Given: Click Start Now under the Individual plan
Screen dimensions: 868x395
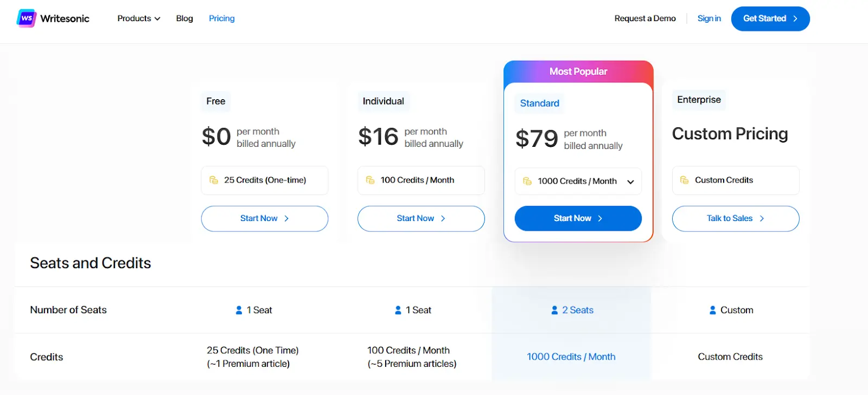Looking at the screenshot, I should click(x=421, y=218).
